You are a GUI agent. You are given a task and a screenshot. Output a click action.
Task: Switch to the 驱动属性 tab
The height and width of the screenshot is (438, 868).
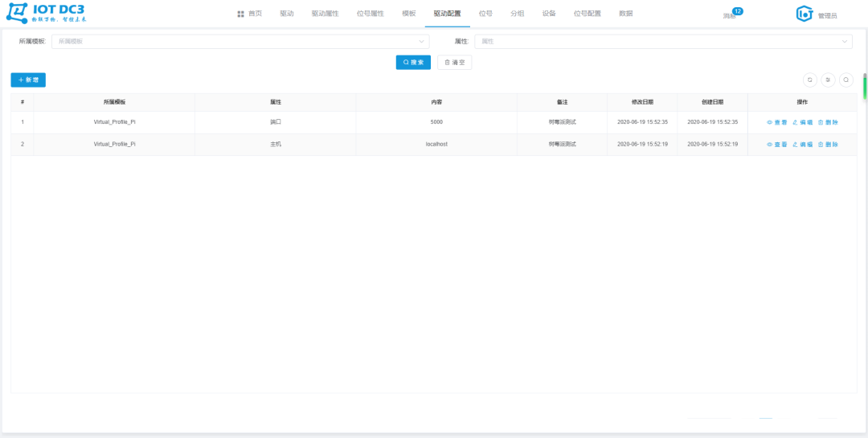point(325,14)
